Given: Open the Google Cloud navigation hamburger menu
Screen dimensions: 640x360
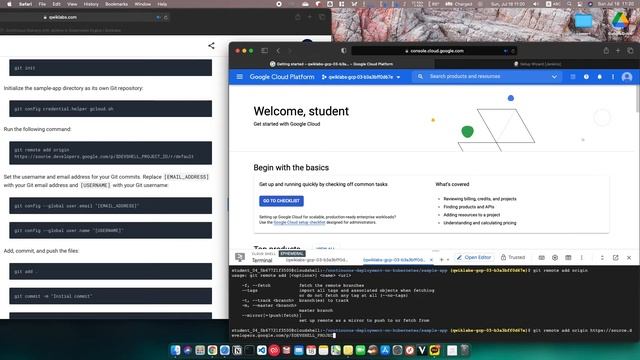Looking at the screenshot, I should [x=240, y=77].
